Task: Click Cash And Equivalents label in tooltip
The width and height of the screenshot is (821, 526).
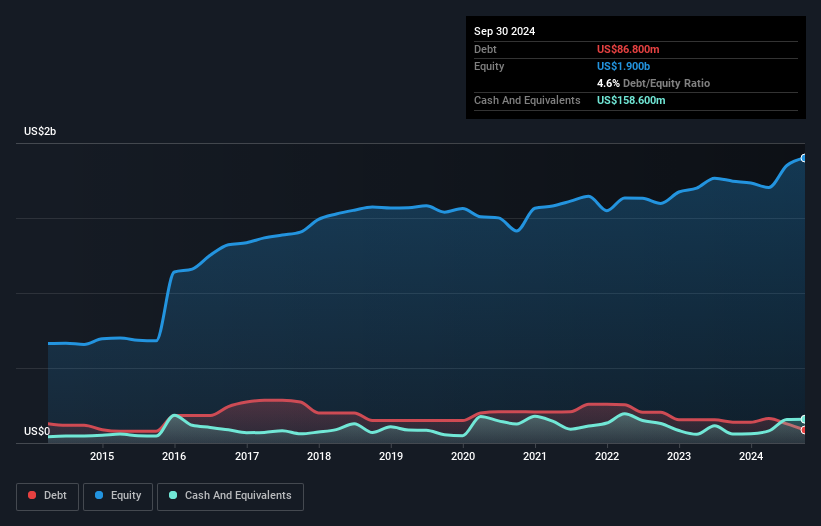Action: click(527, 100)
